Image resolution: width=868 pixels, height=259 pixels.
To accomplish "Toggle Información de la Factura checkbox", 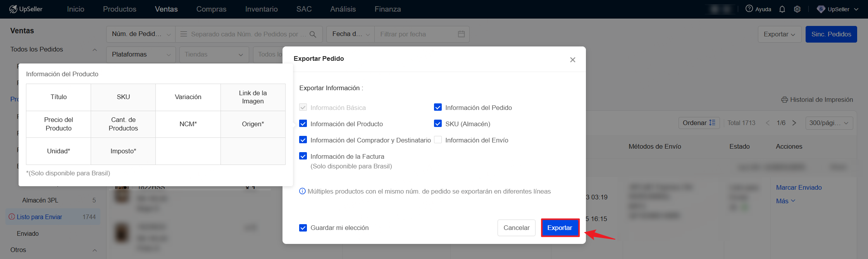I will (303, 156).
